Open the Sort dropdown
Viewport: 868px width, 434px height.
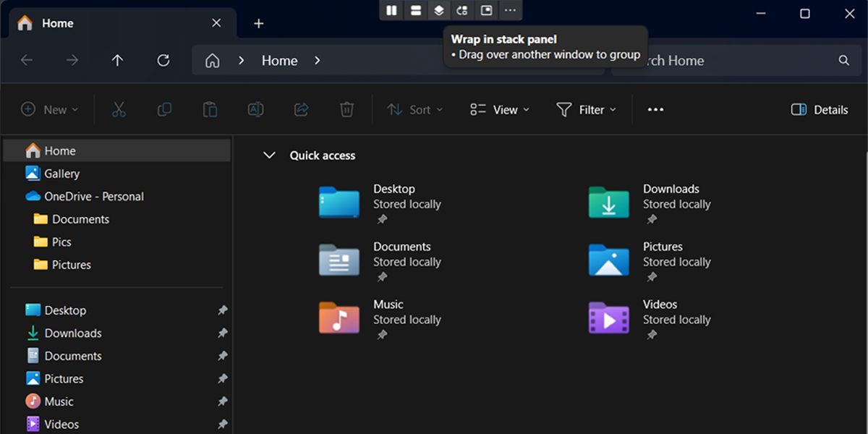pos(414,109)
